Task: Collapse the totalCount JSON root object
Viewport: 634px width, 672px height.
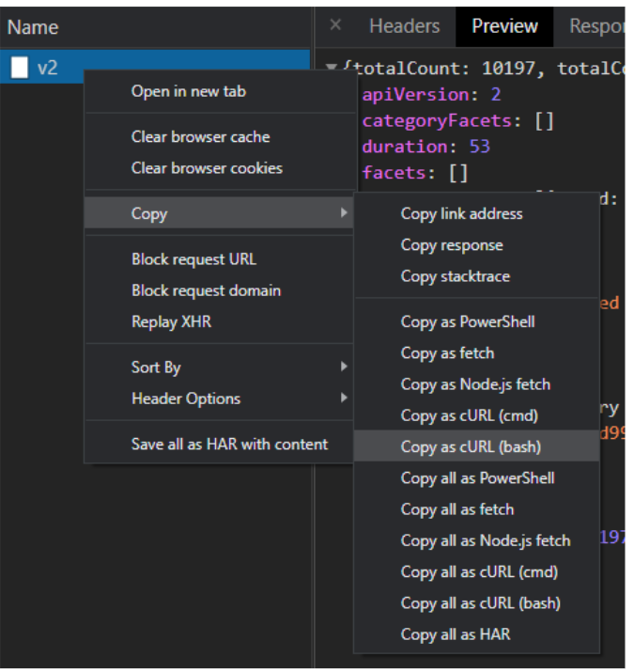Action: (332, 69)
